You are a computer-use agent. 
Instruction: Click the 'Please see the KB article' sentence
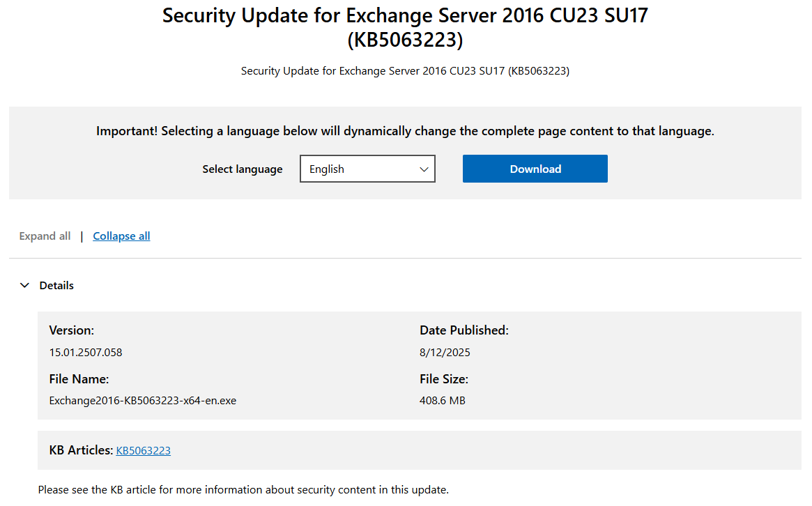[243, 490]
